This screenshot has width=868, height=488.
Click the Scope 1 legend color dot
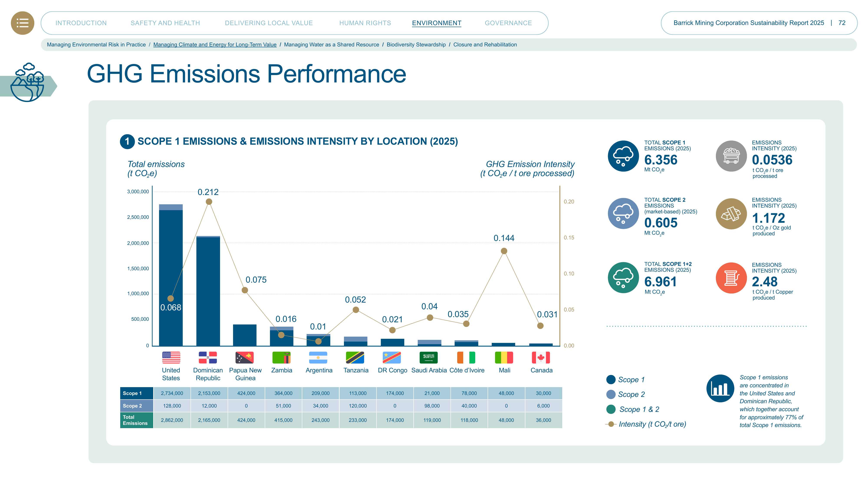click(611, 380)
